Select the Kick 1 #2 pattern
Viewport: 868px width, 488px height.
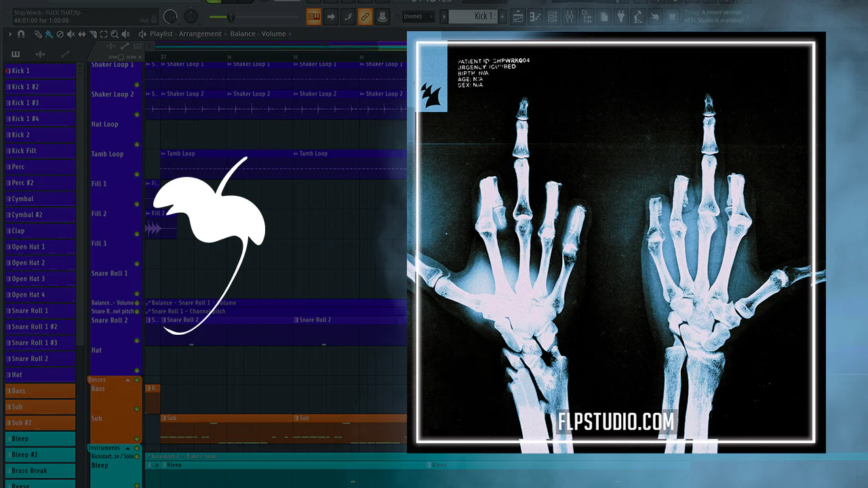tap(40, 87)
